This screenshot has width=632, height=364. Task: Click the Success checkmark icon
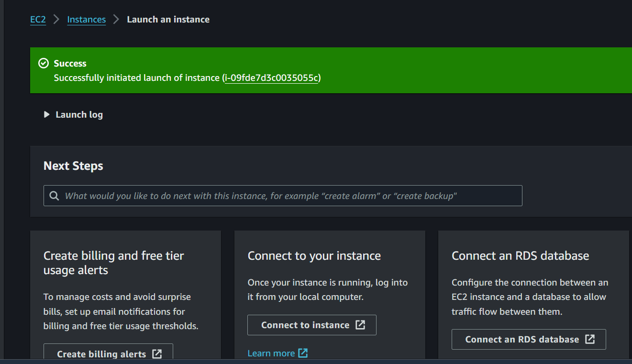[44, 64]
